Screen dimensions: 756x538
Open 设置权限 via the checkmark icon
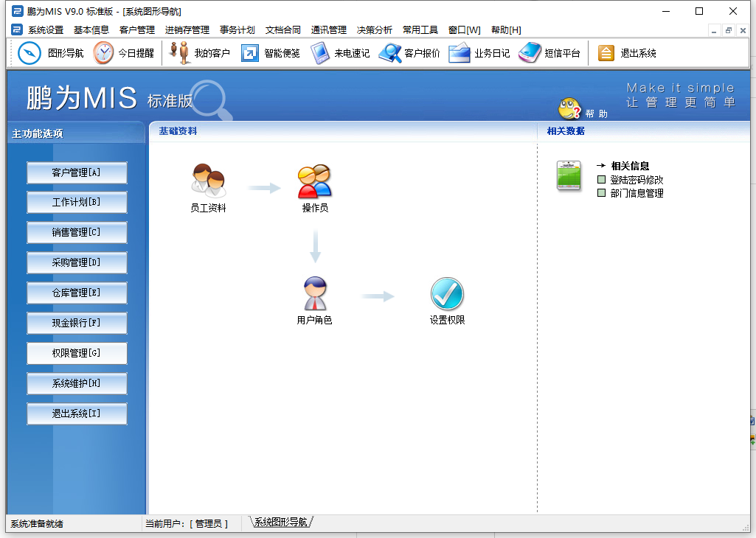(447, 292)
